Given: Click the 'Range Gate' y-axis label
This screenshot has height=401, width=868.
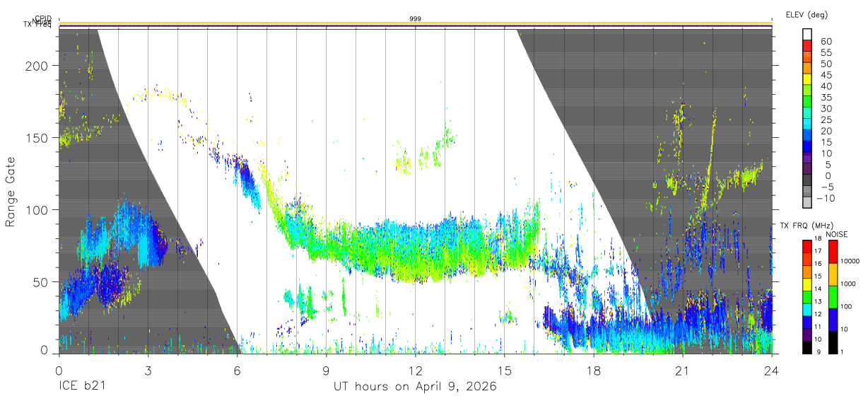Looking at the screenshot, I should pos(11,192).
